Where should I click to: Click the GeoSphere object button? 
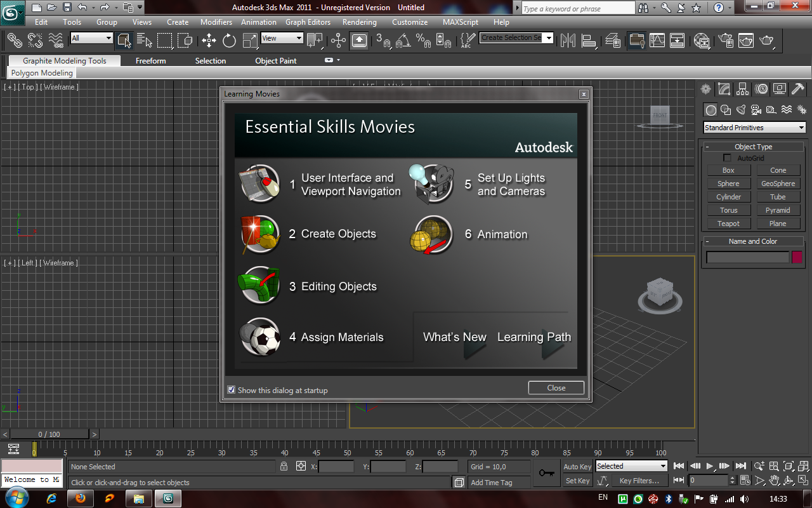point(778,184)
